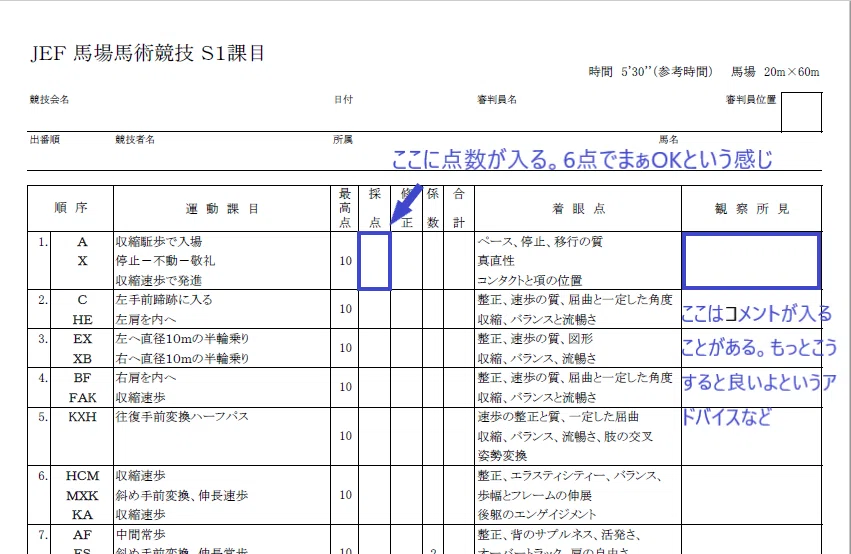Click the '着眼点' column header

[x=579, y=209]
